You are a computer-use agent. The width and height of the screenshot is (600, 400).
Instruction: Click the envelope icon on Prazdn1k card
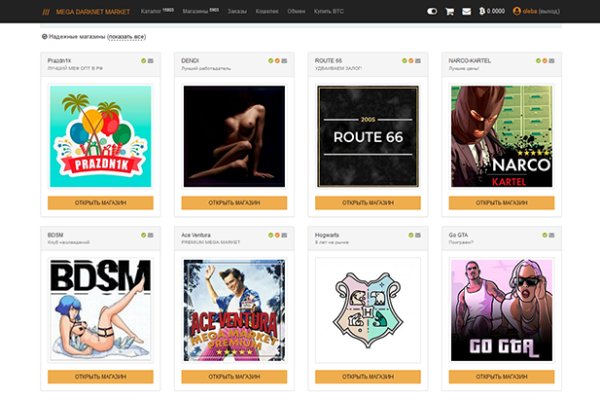click(150, 61)
